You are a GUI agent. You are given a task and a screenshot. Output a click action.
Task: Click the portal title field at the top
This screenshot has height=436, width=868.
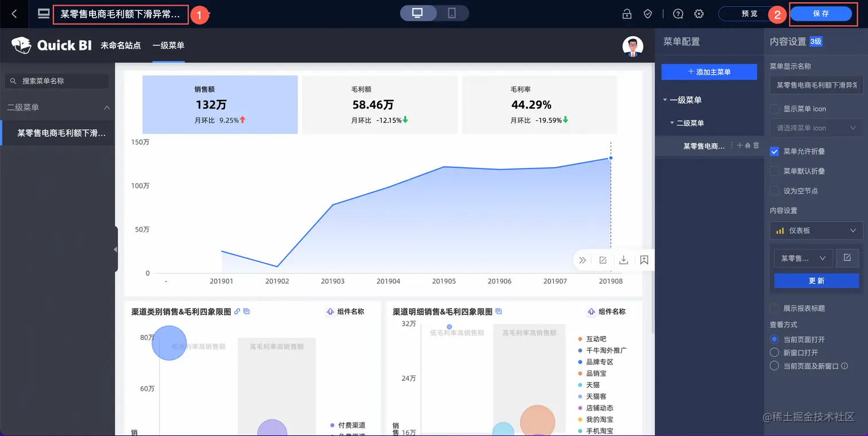121,14
